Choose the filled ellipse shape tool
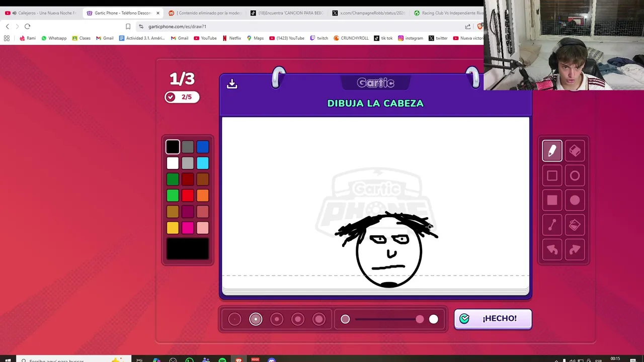This screenshot has width=644, height=362. (575, 200)
